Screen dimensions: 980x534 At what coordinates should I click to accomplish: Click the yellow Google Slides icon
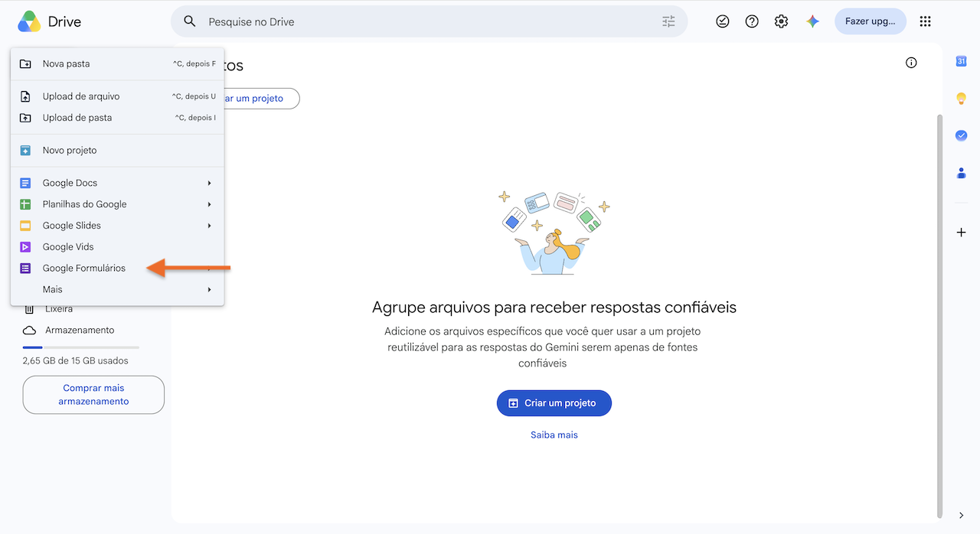click(25, 226)
